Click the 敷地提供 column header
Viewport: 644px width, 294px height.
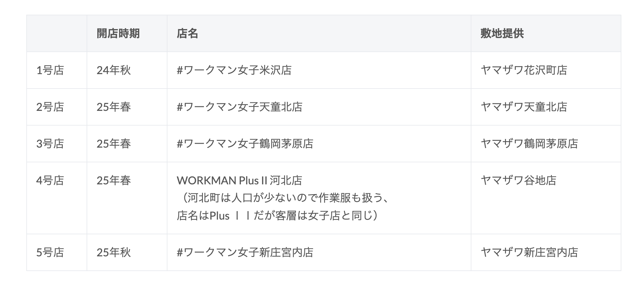click(502, 33)
